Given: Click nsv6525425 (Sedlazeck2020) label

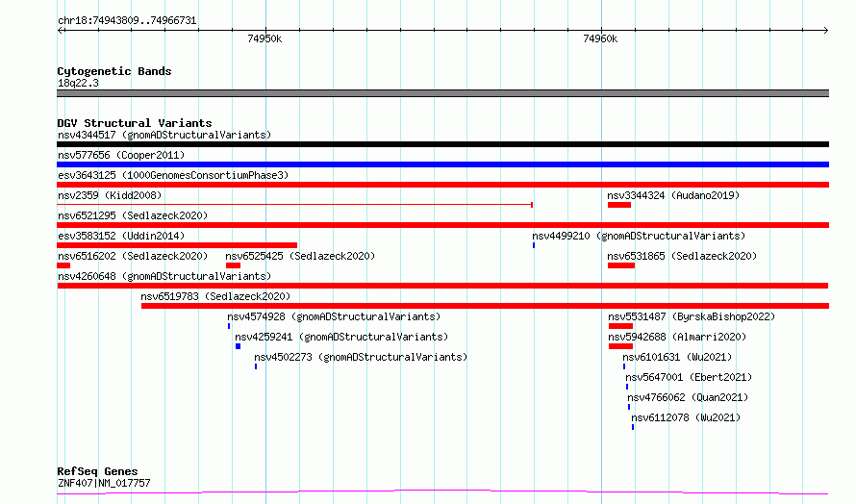Looking at the screenshot, I should (300, 256).
